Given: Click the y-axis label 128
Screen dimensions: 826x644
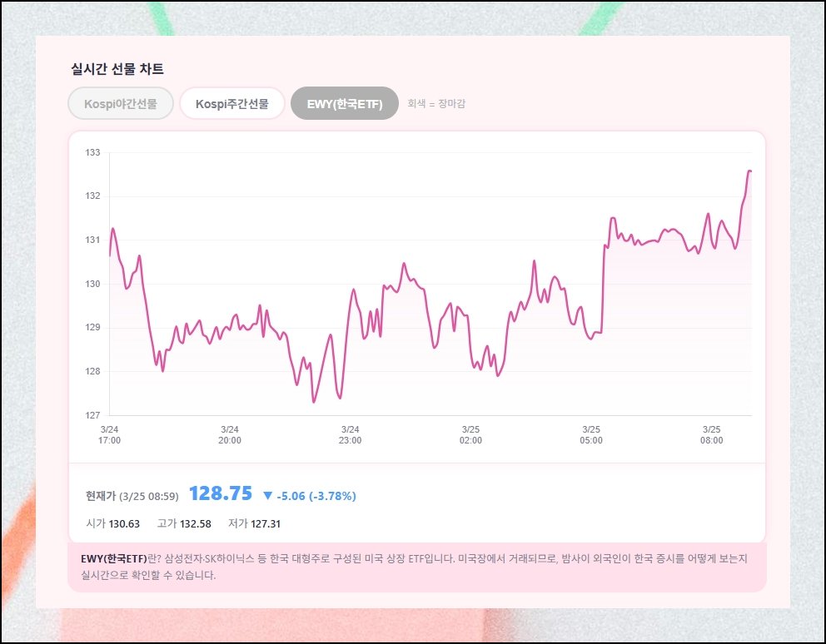Looking at the screenshot, I should coord(92,371).
